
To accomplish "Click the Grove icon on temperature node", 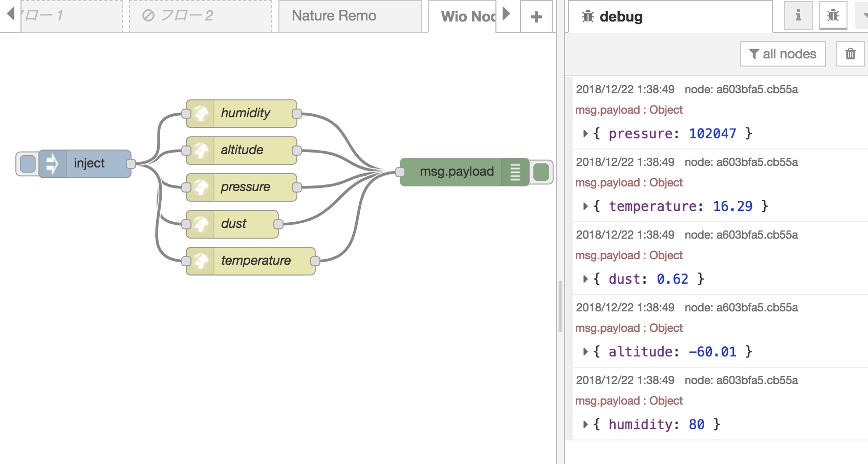I will click(201, 261).
